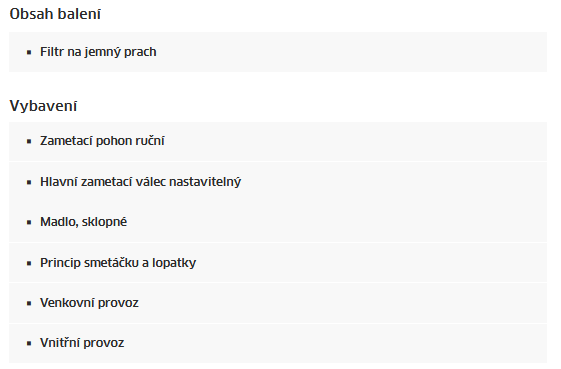This screenshot has height=369, width=561.
Task: Click bullet beside Filtr na jemný prach
Action: 29,53
